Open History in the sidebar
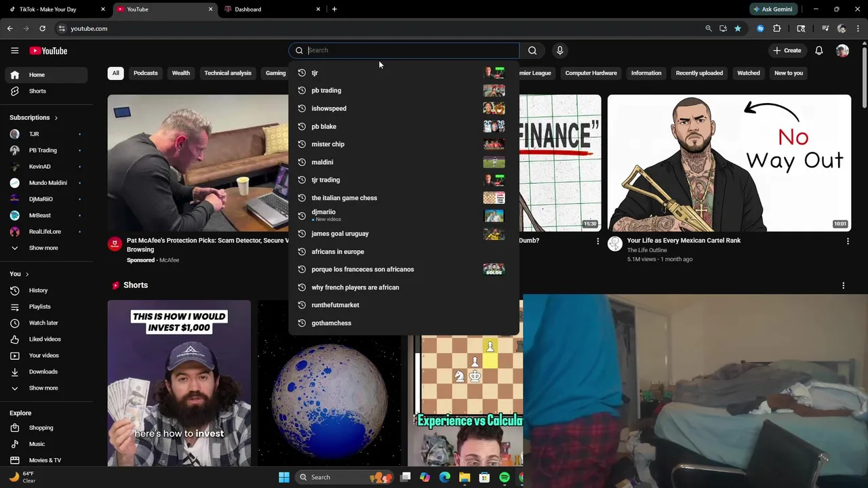This screenshot has height=488, width=868. coord(46,290)
